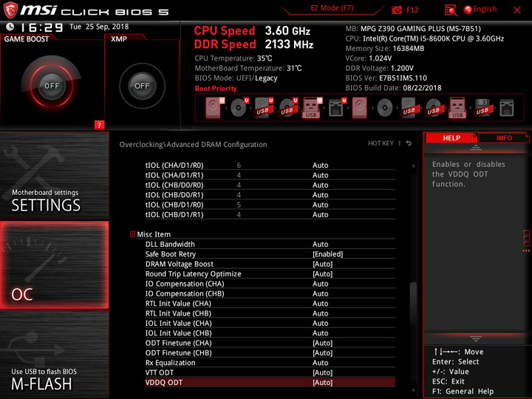Click the help panel top handle
This screenshot has height=399, width=532.
coord(476,148)
